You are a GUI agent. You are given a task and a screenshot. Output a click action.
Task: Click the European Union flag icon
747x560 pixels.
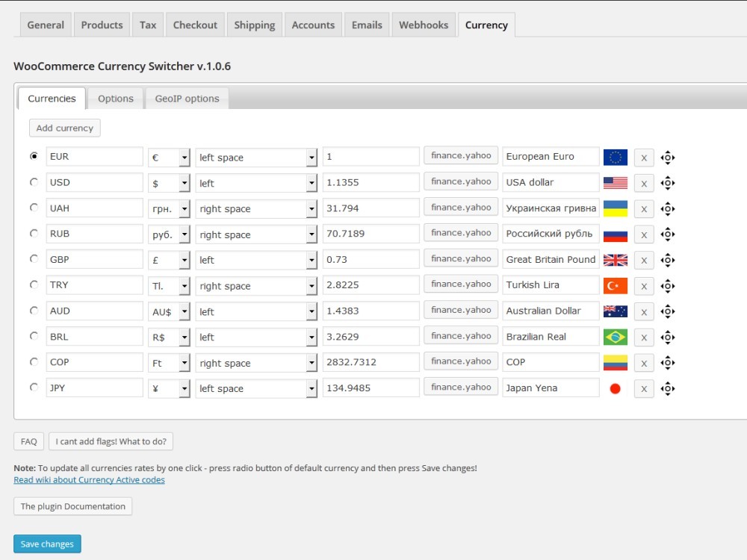click(x=616, y=157)
